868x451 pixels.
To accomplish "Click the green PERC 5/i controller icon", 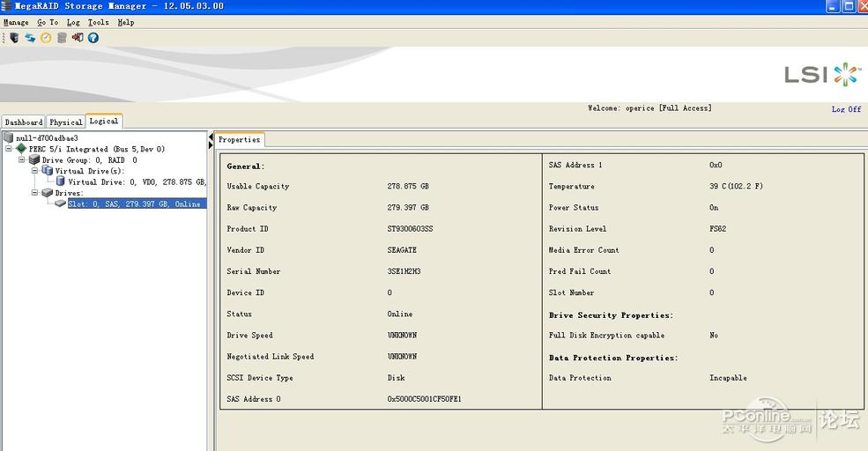I will pos(21,148).
